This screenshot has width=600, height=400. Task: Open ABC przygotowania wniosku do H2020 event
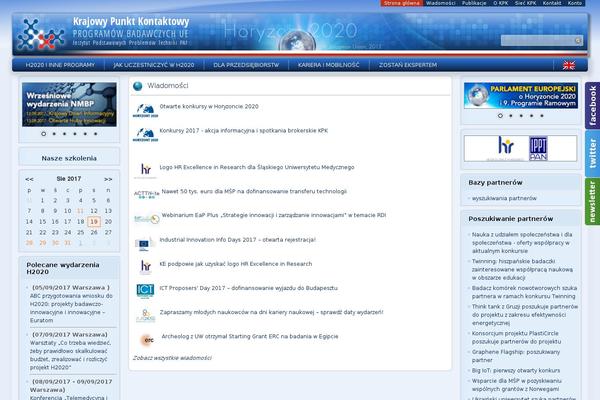point(71,308)
